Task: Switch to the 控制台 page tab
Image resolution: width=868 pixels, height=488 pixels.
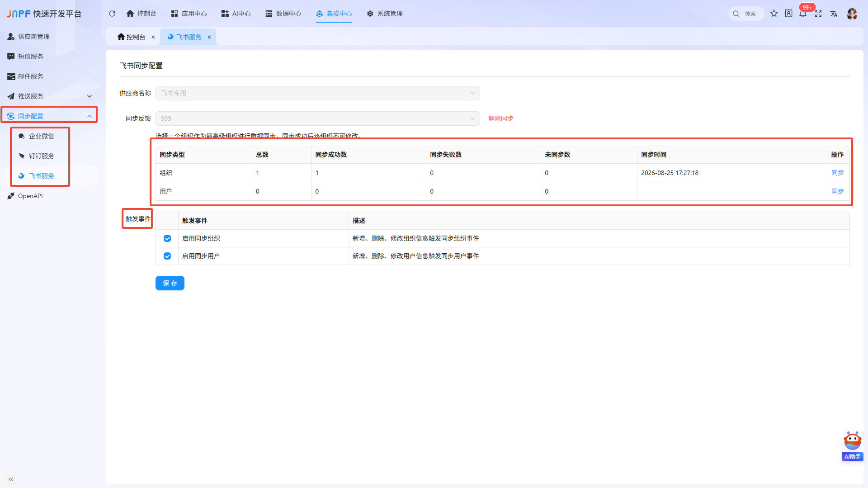Action: click(132, 37)
